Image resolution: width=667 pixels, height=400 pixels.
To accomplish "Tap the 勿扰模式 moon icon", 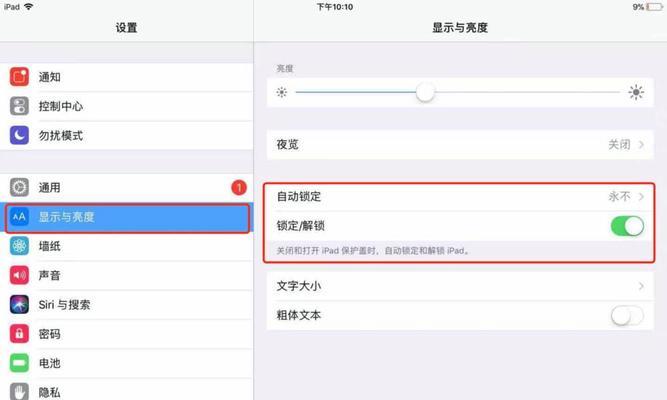I will [x=19, y=135].
